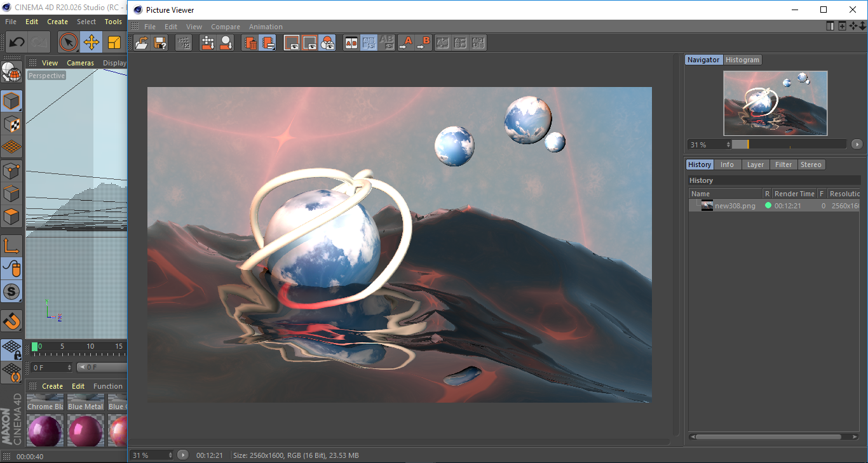
Task: Open the Filter tab
Action: [x=783, y=164]
